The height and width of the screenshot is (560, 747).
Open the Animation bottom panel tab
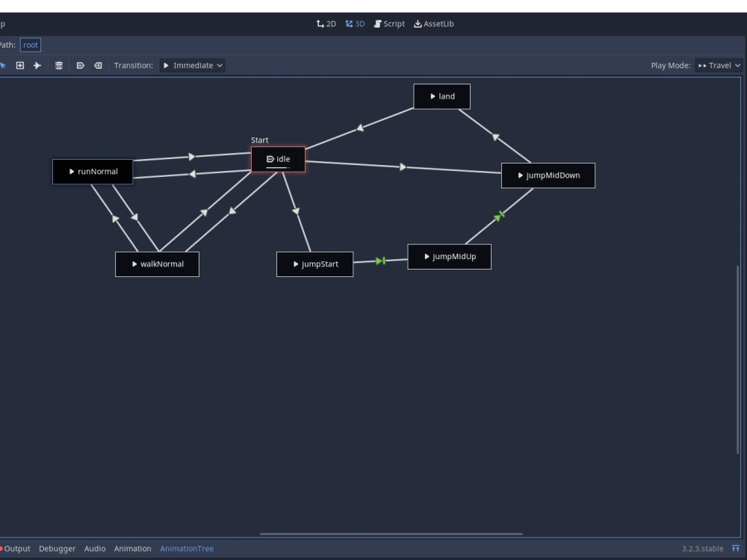(132, 548)
